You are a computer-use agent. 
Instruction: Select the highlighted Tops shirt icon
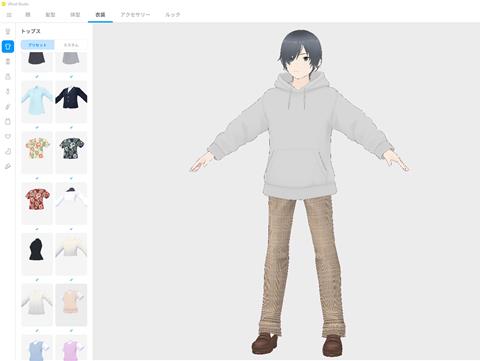click(x=8, y=46)
